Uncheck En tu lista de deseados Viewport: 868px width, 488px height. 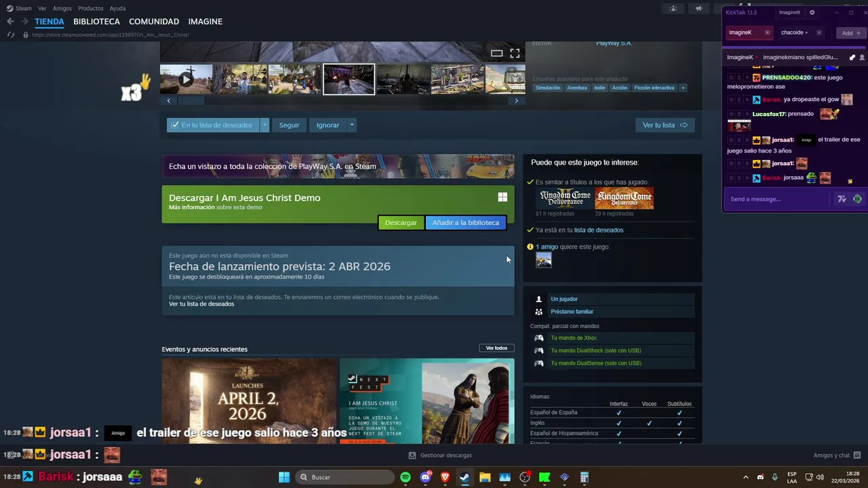coord(213,125)
